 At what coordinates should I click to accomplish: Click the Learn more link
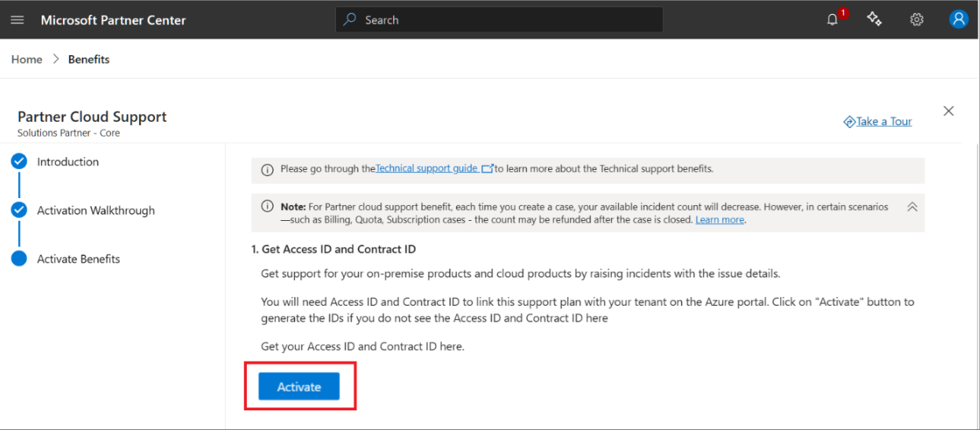coord(720,220)
